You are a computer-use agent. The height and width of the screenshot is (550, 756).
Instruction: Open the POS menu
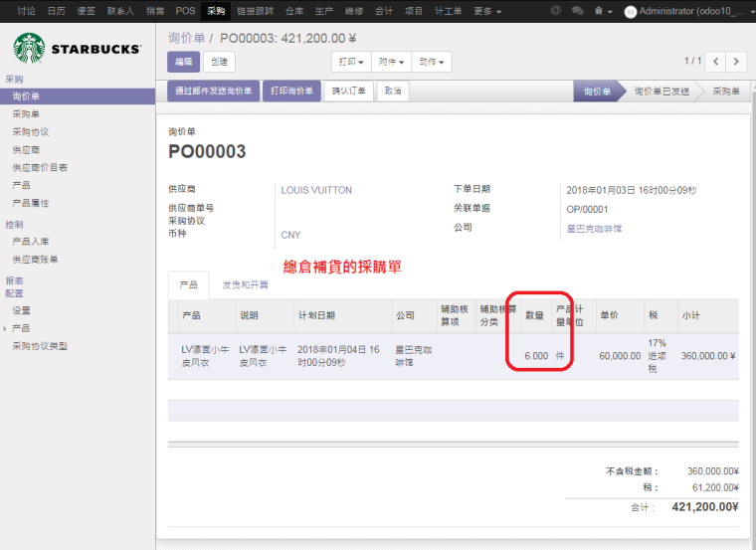tap(185, 11)
